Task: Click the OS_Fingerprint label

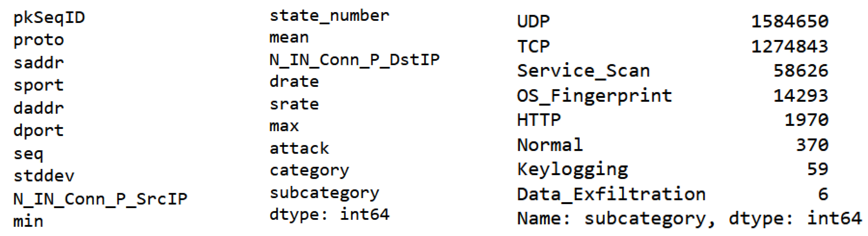Action: coord(594,96)
